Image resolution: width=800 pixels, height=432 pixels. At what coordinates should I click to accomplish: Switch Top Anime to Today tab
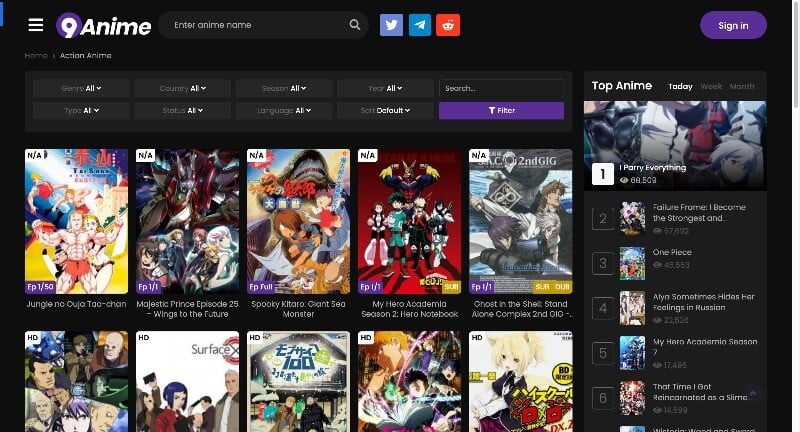680,86
